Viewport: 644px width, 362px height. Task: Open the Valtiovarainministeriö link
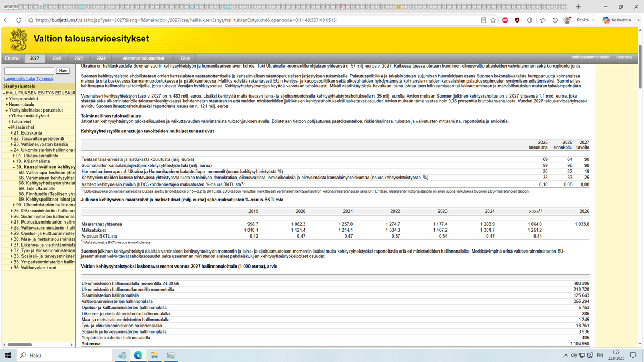tap(591, 57)
